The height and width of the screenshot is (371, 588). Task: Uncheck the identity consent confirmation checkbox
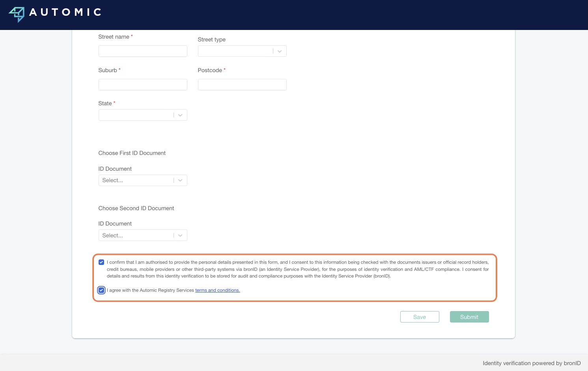[x=101, y=262]
